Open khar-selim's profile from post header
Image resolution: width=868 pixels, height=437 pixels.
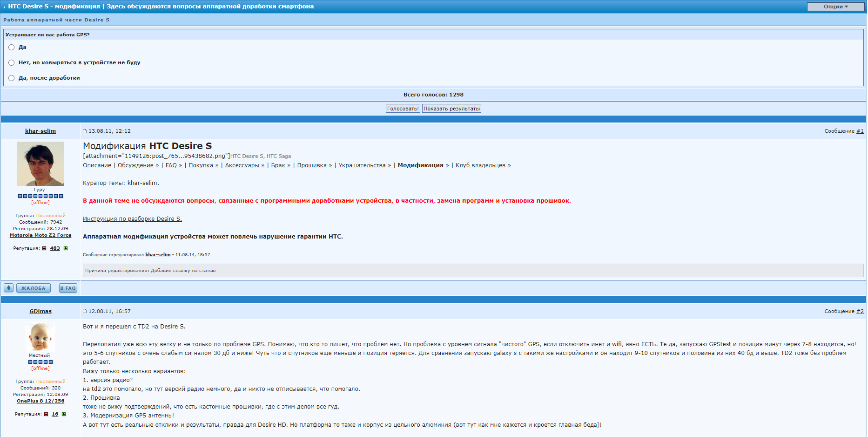[x=40, y=131]
